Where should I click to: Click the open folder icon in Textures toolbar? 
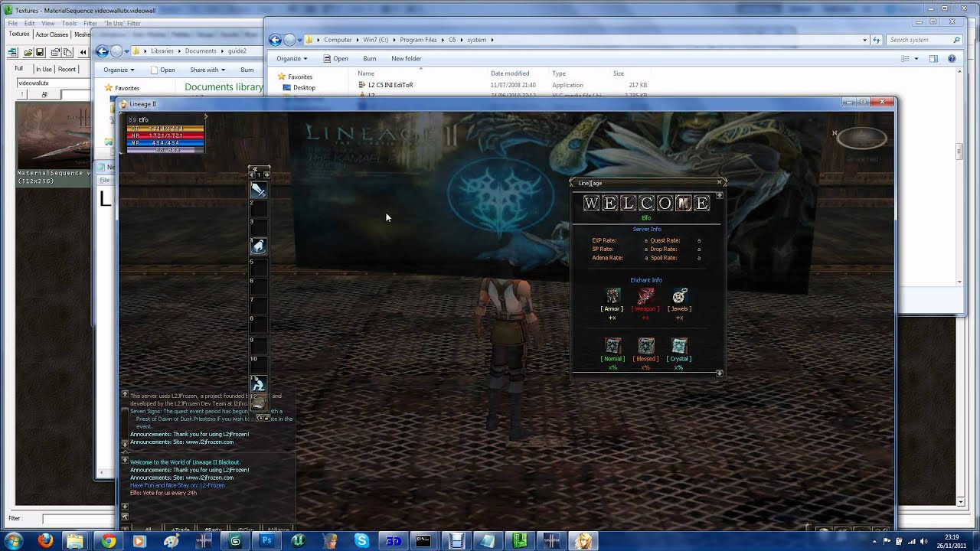click(28, 53)
